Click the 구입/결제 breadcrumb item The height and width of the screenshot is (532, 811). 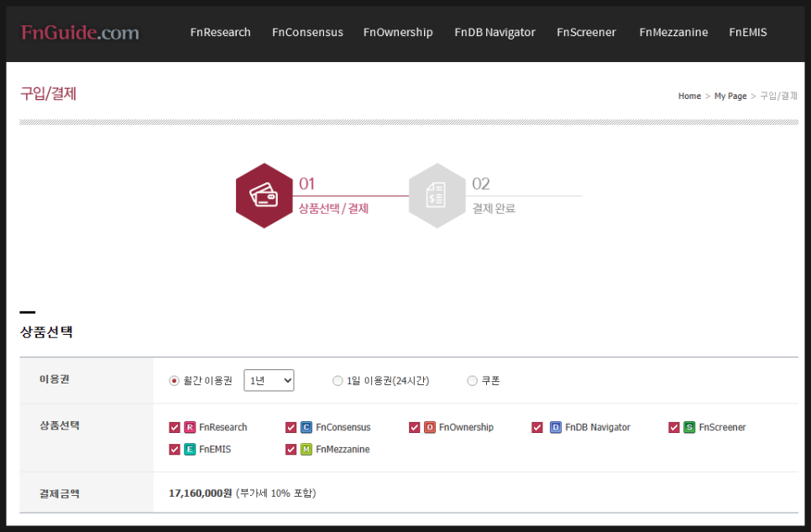point(778,96)
